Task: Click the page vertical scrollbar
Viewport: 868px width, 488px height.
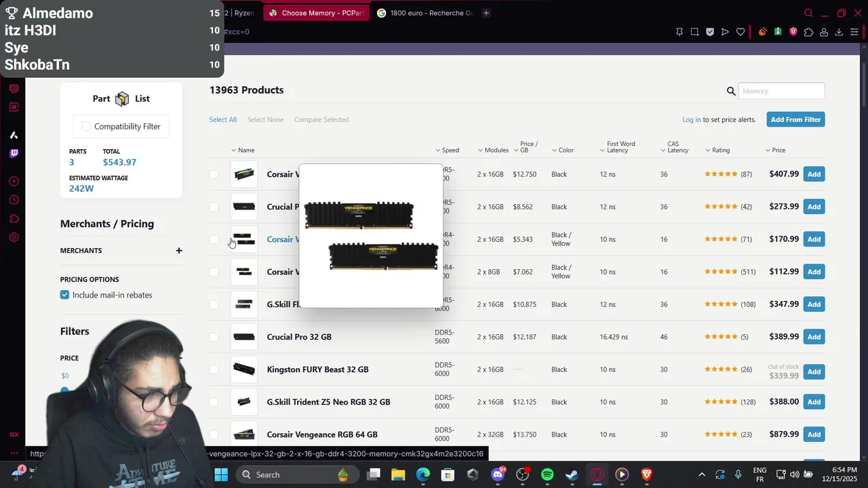Action: 864,85
